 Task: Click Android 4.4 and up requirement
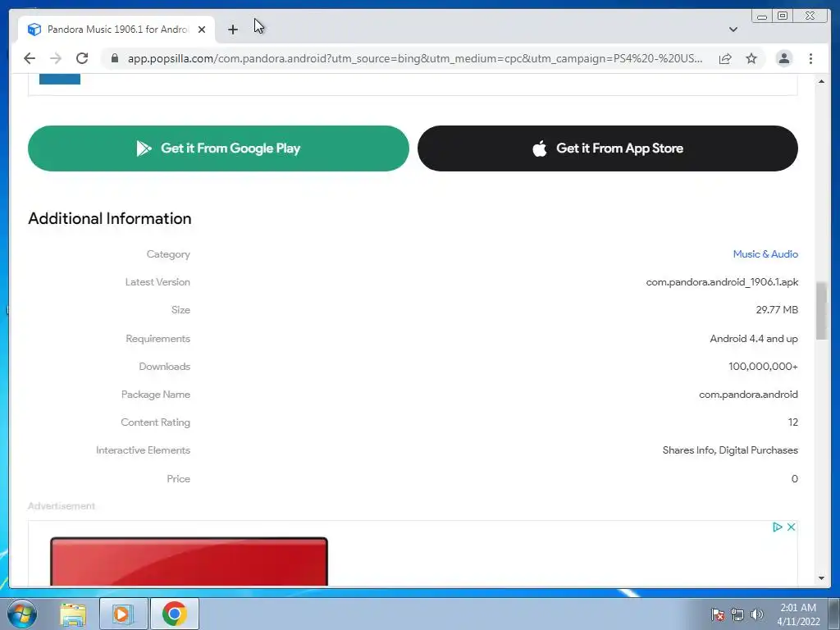pyautogui.click(x=754, y=339)
